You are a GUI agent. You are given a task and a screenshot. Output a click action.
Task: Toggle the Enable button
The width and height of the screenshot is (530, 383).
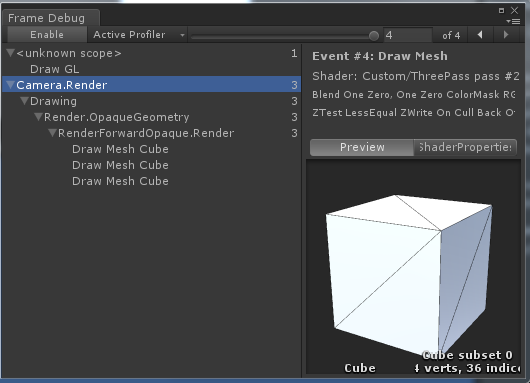click(47, 35)
